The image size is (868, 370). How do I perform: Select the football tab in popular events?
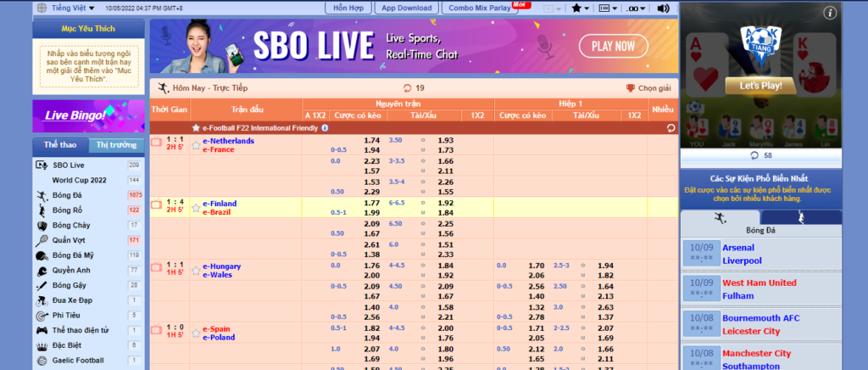point(721,218)
